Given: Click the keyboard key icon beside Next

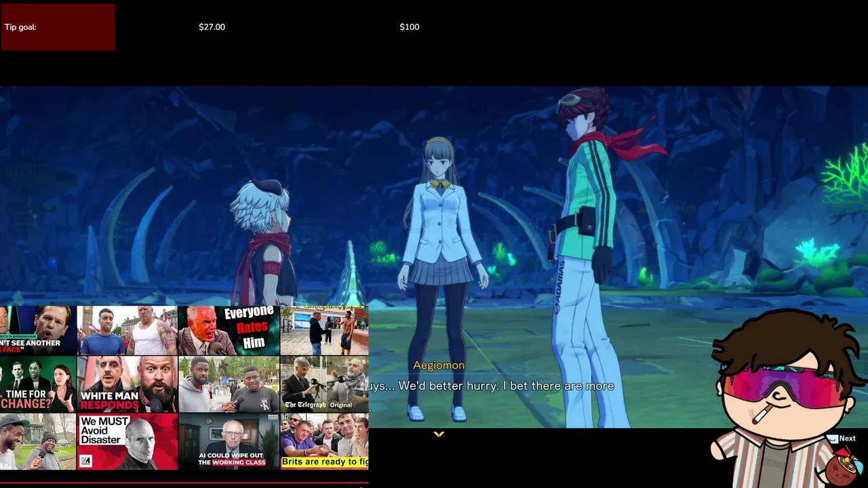Looking at the screenshot, I should (832, 439).
